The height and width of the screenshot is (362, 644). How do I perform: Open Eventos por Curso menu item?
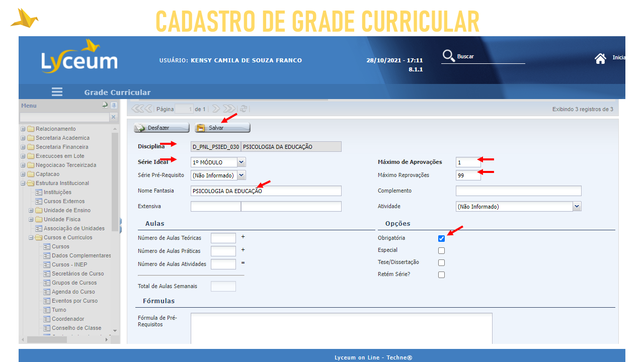(x=75, y=301)
